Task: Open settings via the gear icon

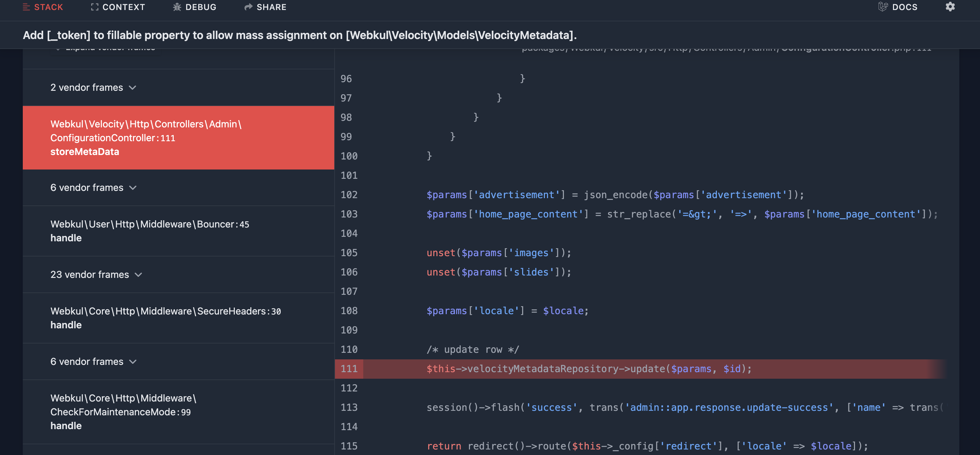Action: 950,7
